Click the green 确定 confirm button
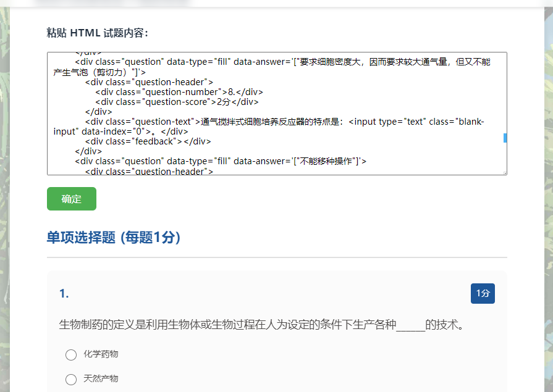 coord(72,199)
